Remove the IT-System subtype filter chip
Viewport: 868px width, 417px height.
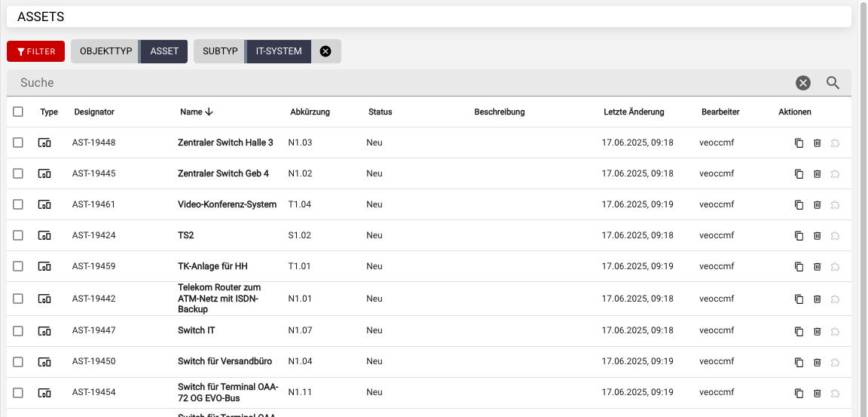click(x=325, y=51)
